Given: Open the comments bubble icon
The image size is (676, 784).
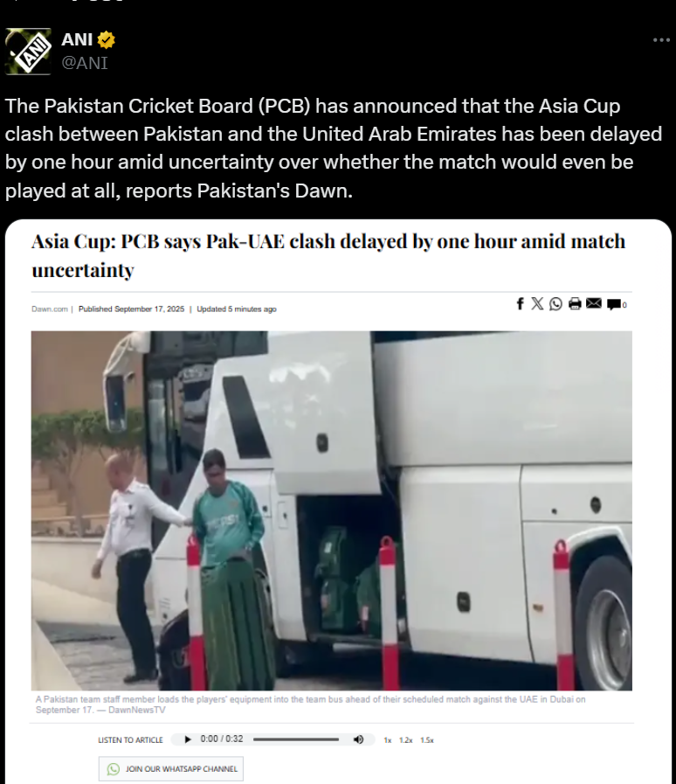Looking at the screenshot, I should point(614,304).
